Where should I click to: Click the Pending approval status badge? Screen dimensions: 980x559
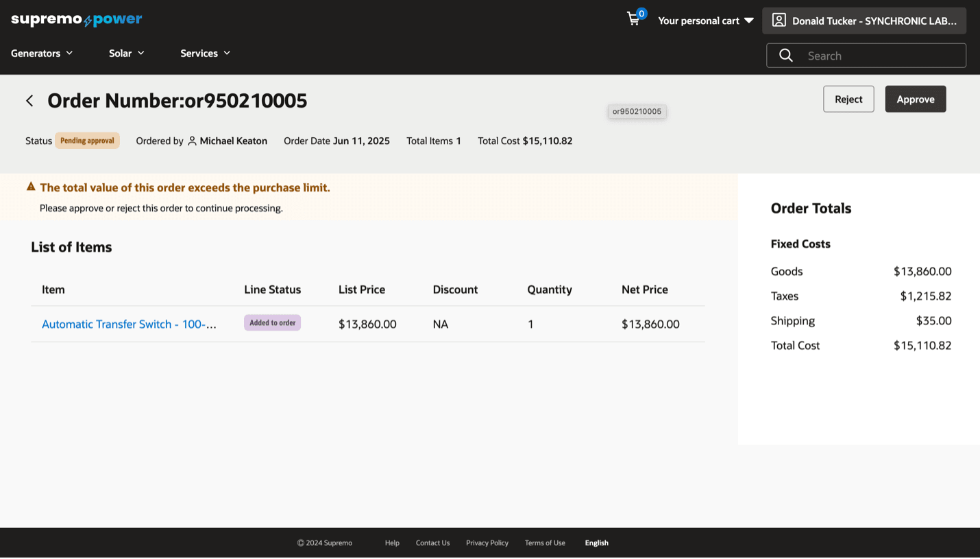pos(87,141)
